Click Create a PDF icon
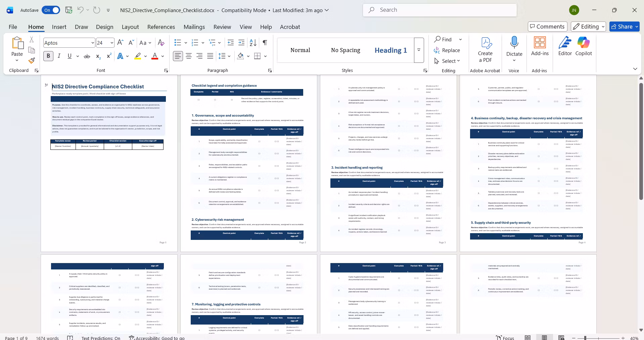 (x=485, y=50)
